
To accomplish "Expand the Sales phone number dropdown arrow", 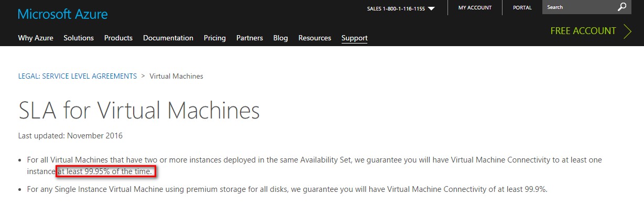I will (431, 8).
